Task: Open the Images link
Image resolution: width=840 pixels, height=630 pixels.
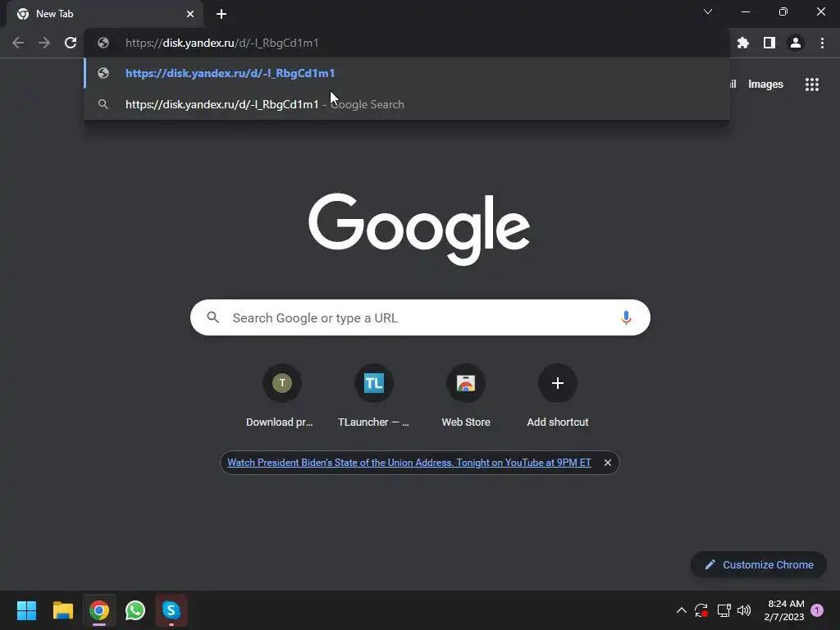Action: [765, 84]
